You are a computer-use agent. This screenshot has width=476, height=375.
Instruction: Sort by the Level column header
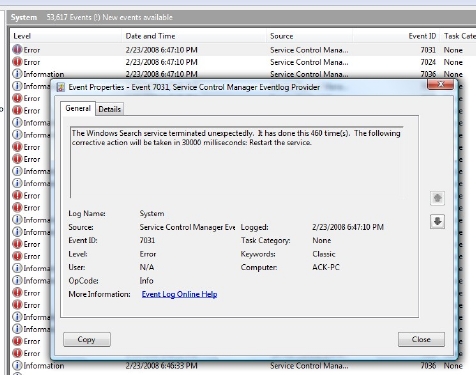66,36
